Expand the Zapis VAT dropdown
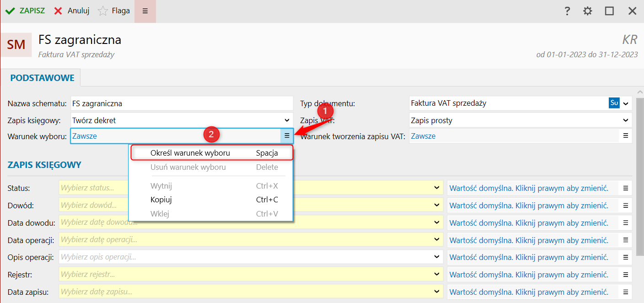 click(x=626, y=120)
